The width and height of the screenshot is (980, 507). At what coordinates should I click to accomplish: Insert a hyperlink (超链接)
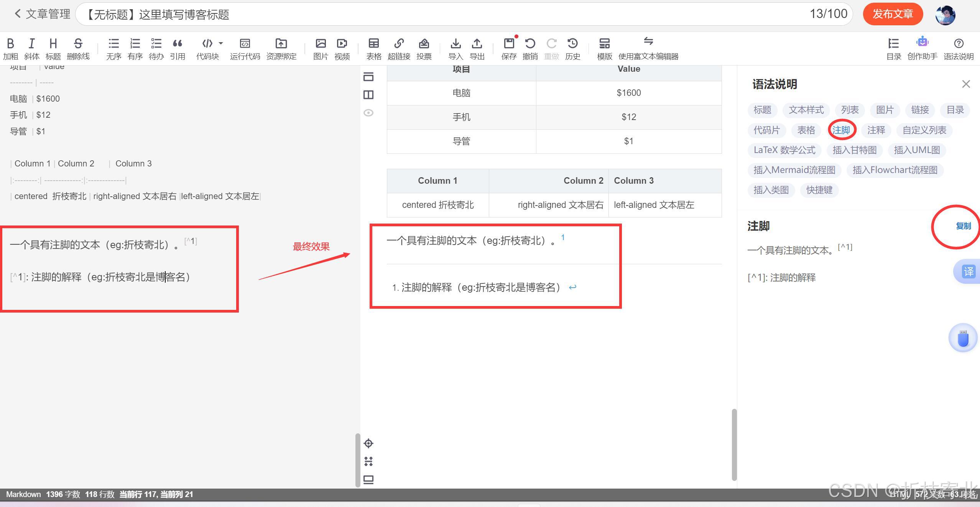[399, 49]
